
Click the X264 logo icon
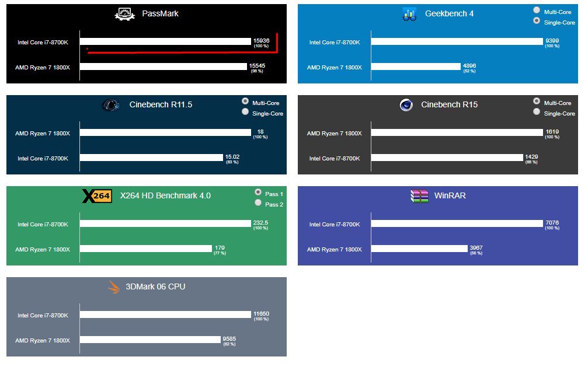click(97, 196)
